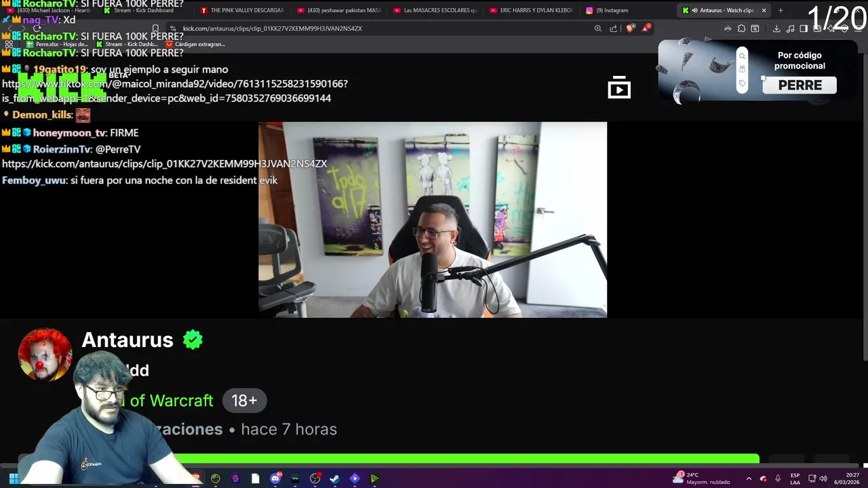
Task: Open the browser zoom magnifier icon
Action: [597, 28]
